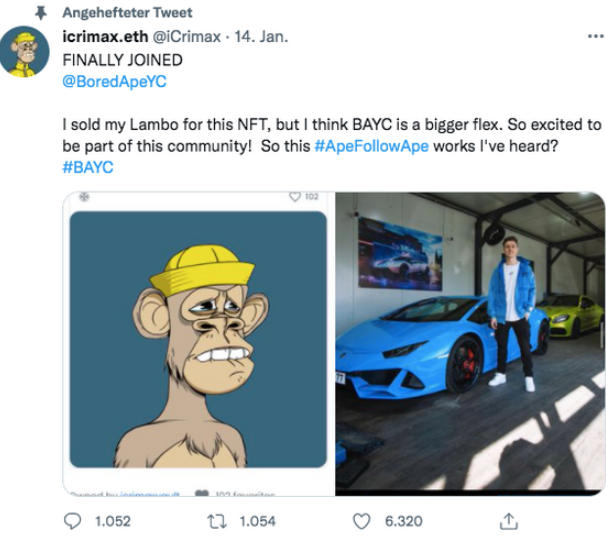Click small icon at NFT card's top-left
606x553 pixels.
click(x=82, y=198)
